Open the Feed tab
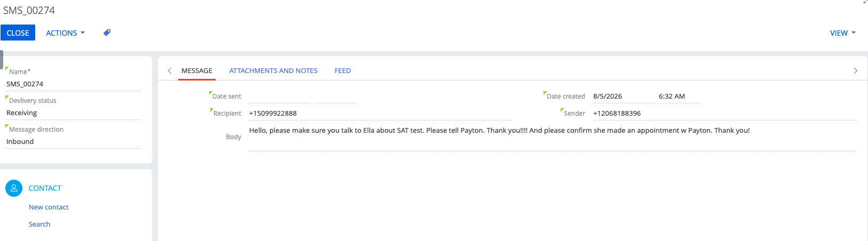Viewport: 868px width, 241px height. click(x=343, y=71)
